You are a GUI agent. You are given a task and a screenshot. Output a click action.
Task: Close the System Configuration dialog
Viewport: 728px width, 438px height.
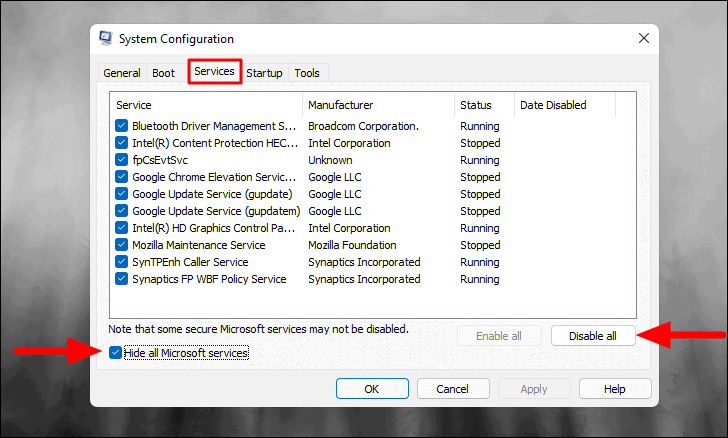(x=644, y=38)
